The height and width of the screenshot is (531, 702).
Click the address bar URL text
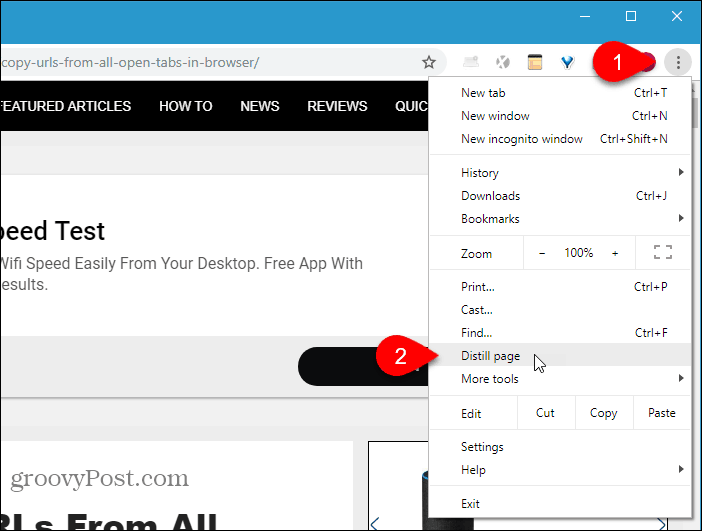tap(130, 62)
